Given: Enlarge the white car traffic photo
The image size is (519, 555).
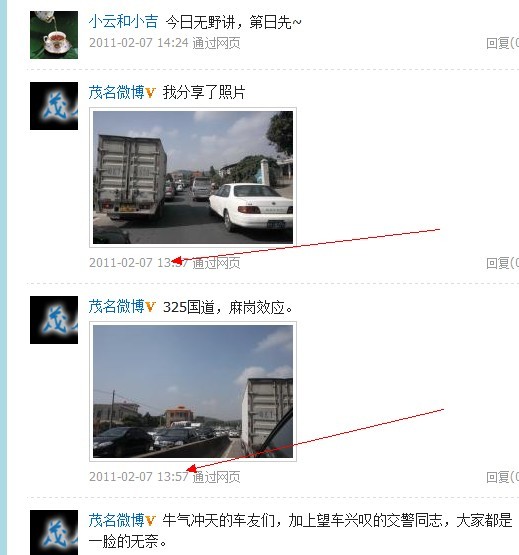Looking at the screenshot, I should click(x=193, y=177).
